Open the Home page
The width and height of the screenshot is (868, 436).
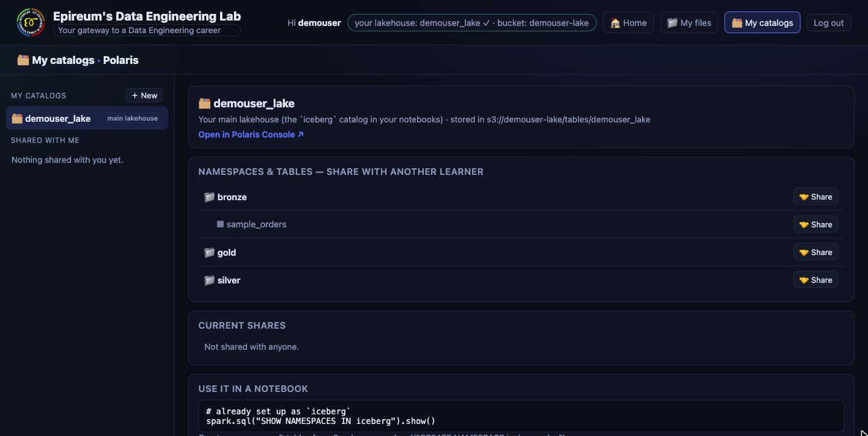point(628,23)
